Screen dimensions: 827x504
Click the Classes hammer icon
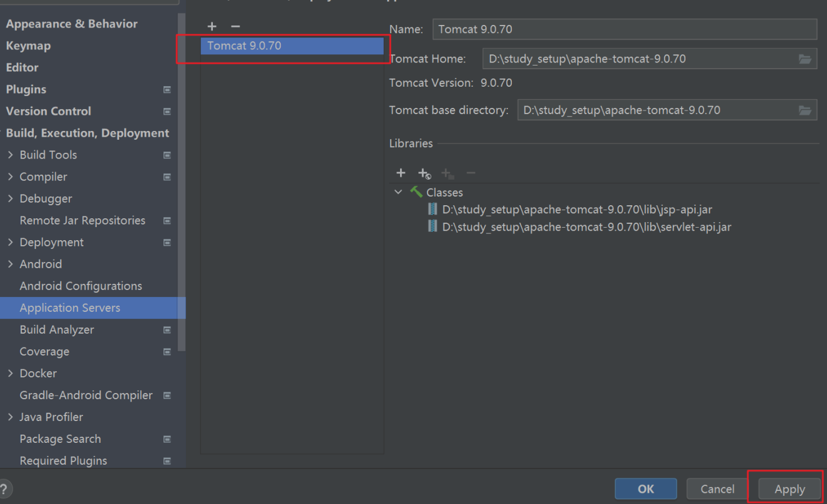click(x=416, y=192)
